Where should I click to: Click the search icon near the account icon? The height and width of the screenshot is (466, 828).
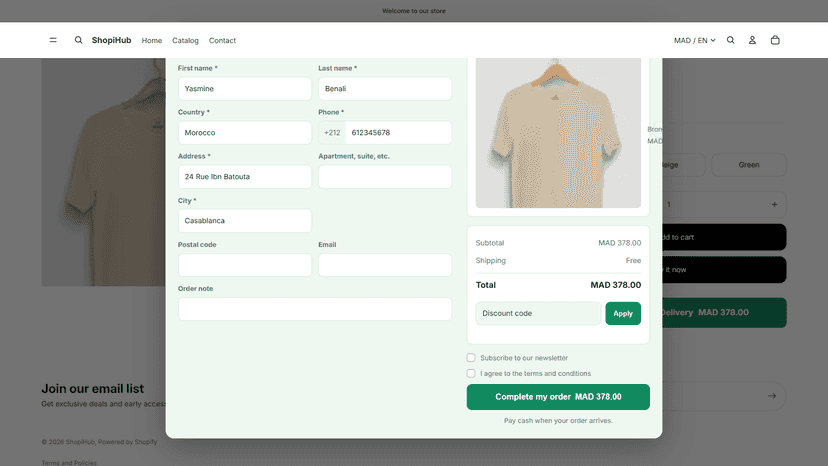click(x=730, y=40)
